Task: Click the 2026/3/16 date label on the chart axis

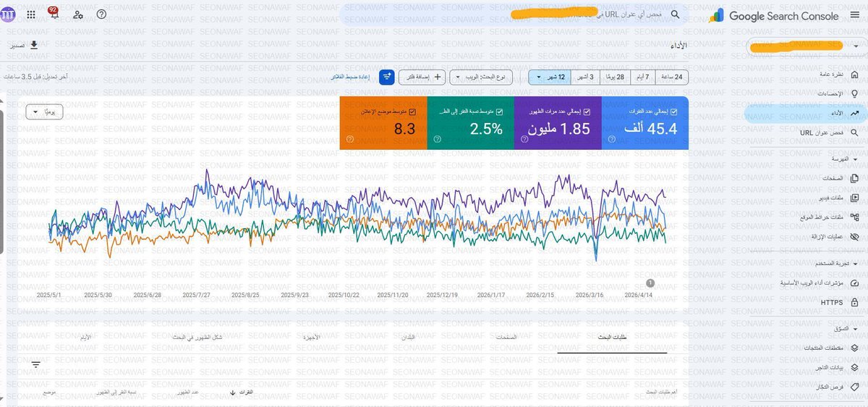Action: click(x=588, y=295)
